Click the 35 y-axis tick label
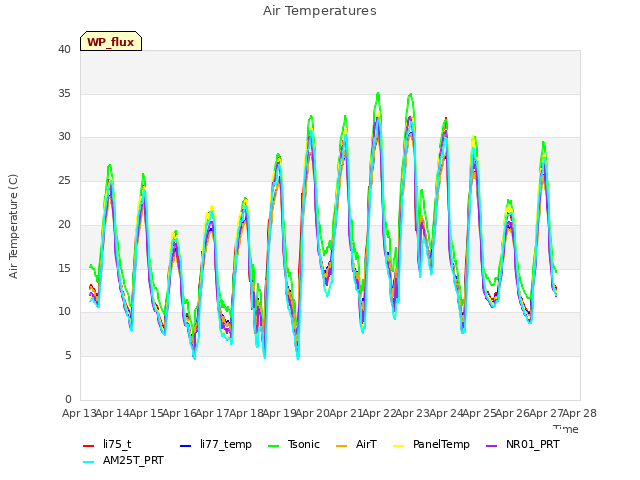This screenshot has height=480, width=640. point(64,93)
